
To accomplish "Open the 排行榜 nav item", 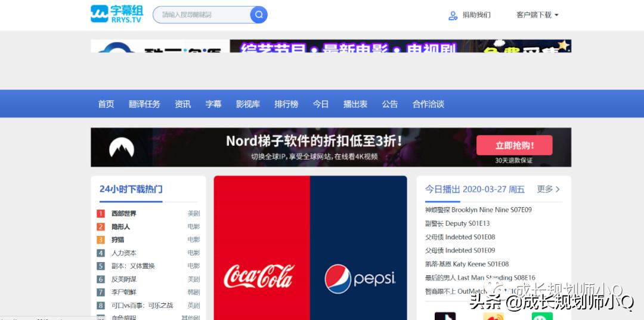I will coord(286,104).
